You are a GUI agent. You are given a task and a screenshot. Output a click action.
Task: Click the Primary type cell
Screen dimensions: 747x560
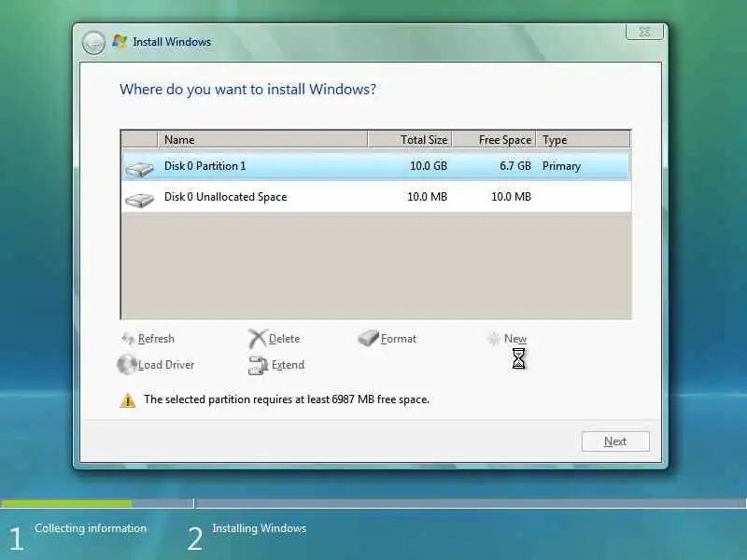561,166
